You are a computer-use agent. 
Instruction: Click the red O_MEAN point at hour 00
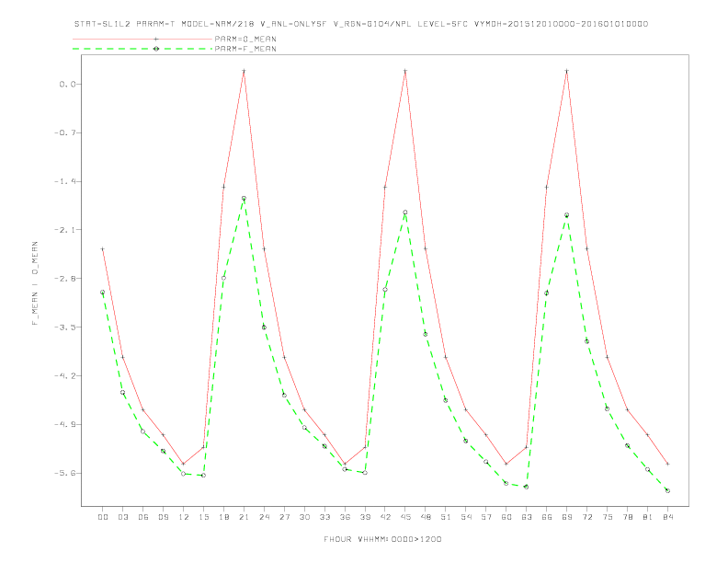pos(103,249)
